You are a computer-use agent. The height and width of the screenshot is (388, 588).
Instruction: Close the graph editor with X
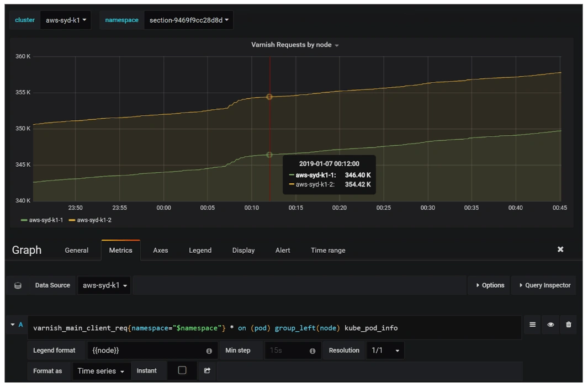point(560,249)
